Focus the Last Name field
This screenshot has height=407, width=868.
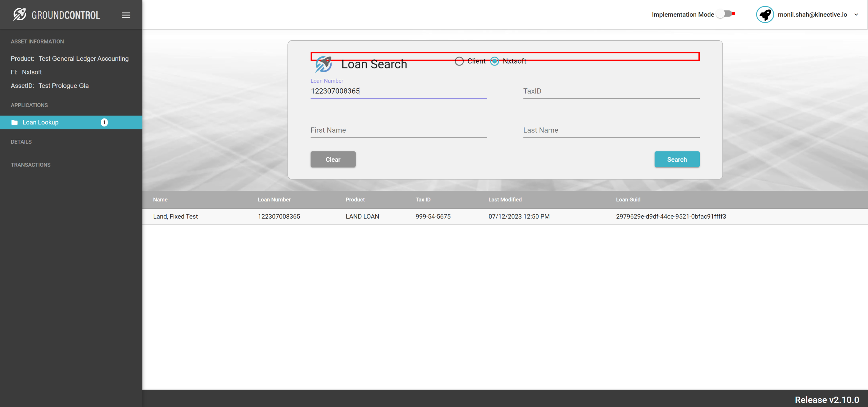611,130
